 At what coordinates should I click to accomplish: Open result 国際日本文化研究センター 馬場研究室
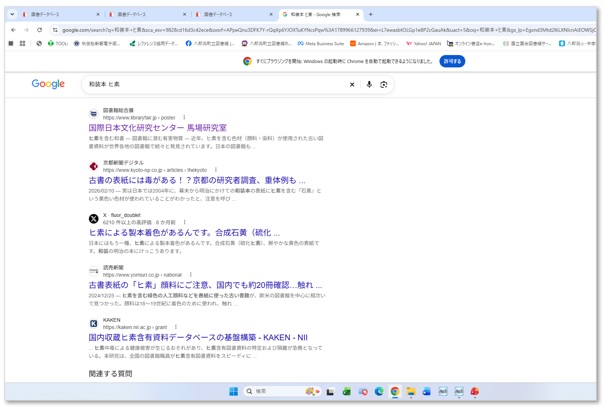point(158,128)
